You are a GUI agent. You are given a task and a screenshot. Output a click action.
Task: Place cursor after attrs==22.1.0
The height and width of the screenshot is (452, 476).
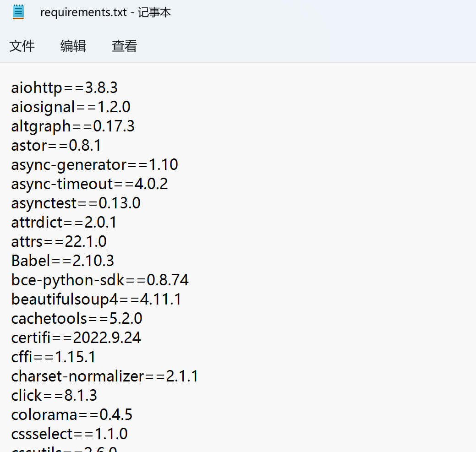click(107, 241)
